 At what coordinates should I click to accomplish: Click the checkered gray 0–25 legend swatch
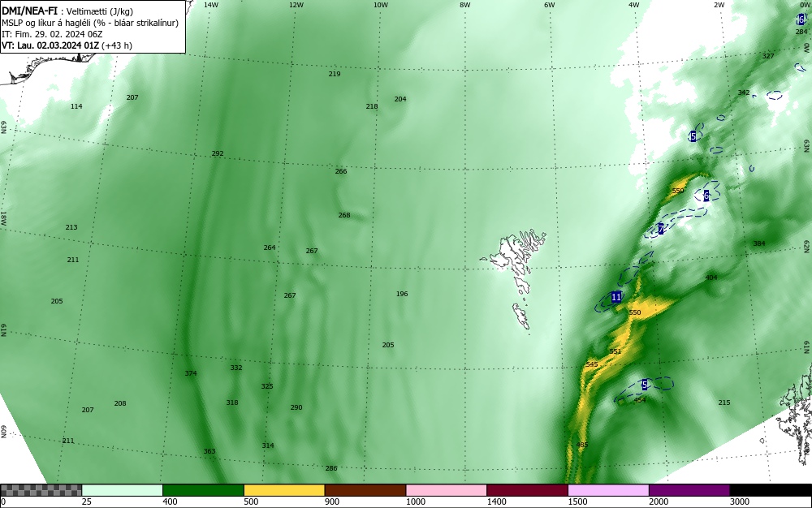(41, 490)
